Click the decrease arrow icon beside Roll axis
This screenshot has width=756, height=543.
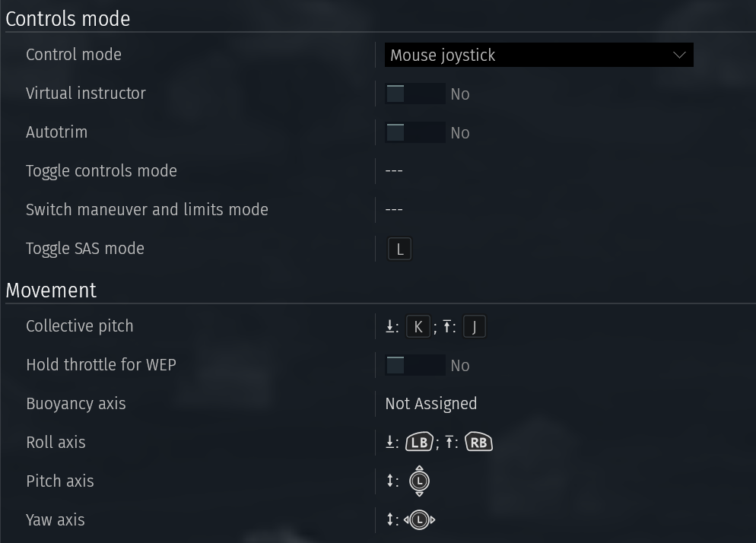(x=390, y=442)
